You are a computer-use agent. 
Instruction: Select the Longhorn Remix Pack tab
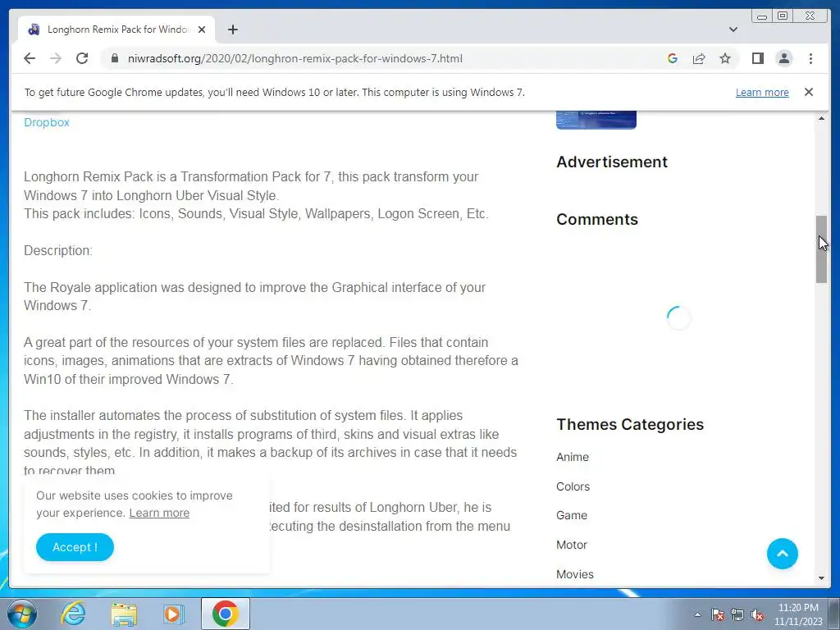(x=116, y=30)
